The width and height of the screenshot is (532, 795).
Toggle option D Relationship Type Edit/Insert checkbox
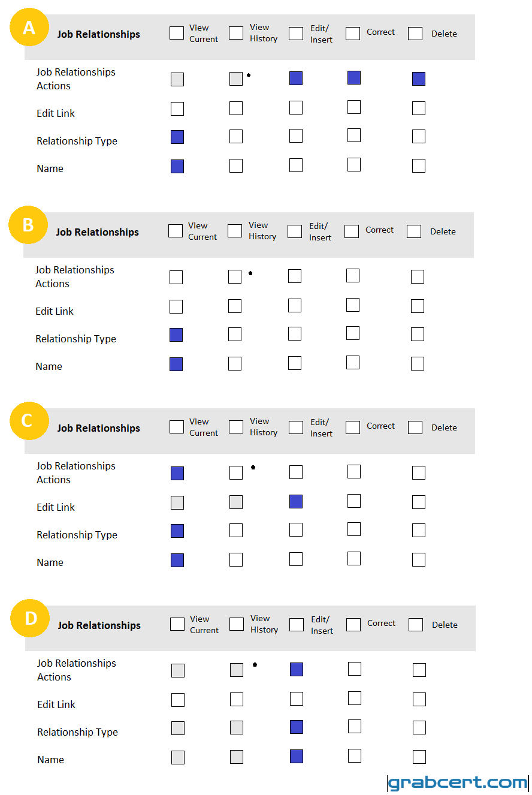click(297, 727)
